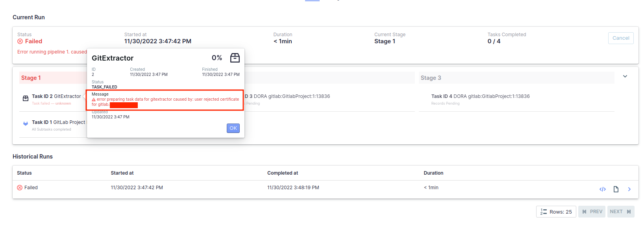Collapse the stages panel with chevron
This screenshot has height=225, width=644.
pyautogui.click(x=625, y=76)
